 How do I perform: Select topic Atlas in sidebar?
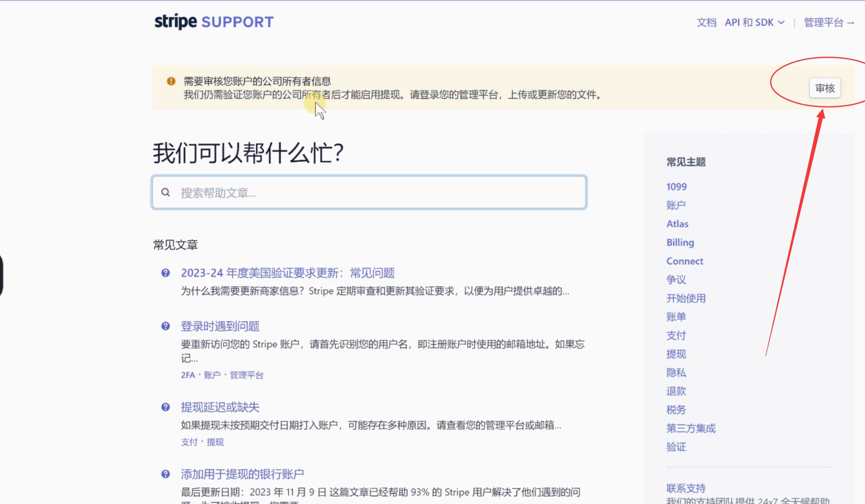pos(677,224)
